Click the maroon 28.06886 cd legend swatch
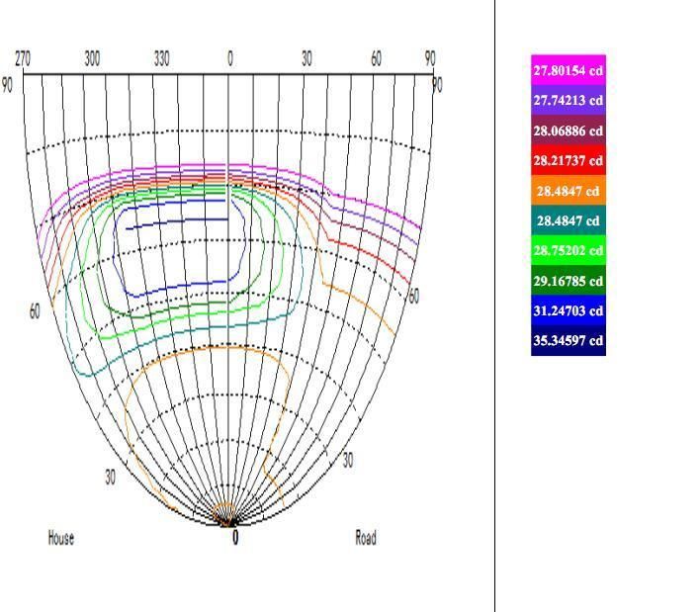 [x=569, y=131]
